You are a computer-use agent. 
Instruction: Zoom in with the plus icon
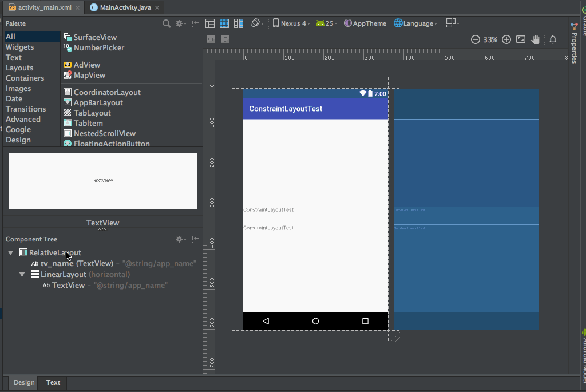pyautogui.click(x=506, y=39)
